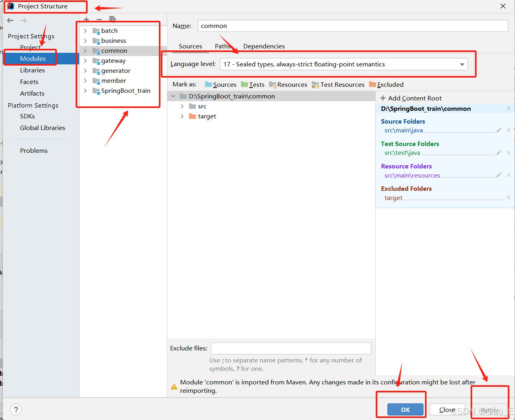Mark folder as Resources
Image resolution: width=515 pixels, height=420 pixels.
point(288,84)
